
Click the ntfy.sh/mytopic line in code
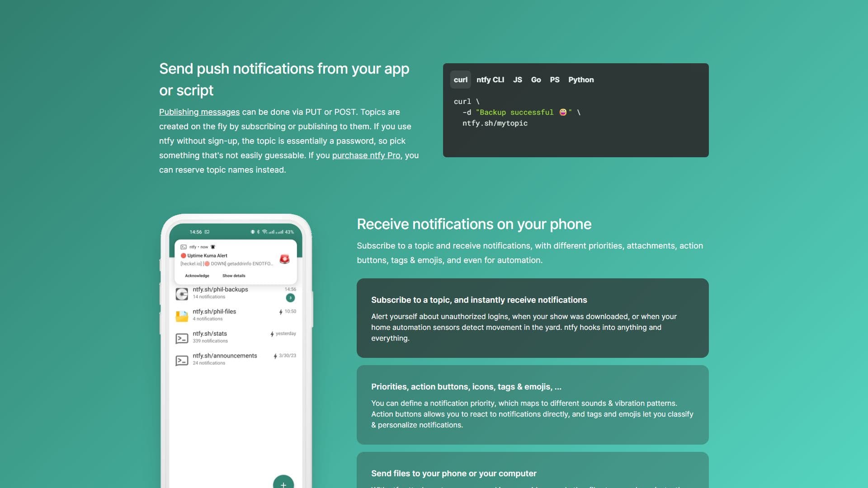tap(495, 123)
